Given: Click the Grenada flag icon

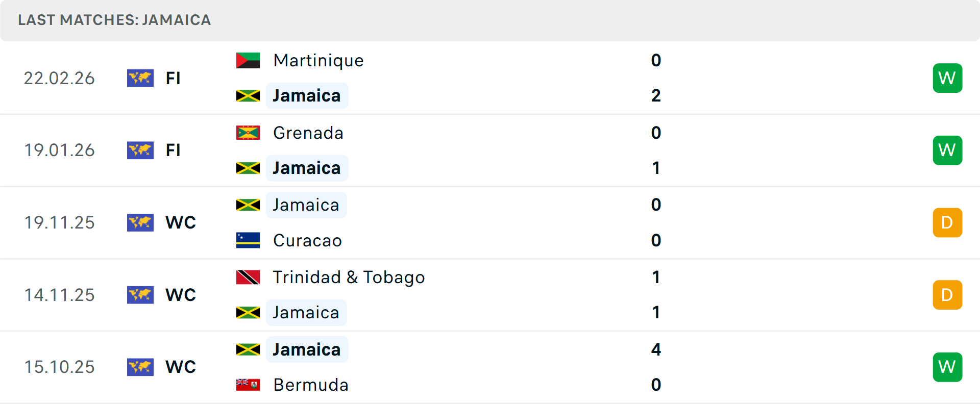Looking at the screenshot, I should [x=248, y=133].
